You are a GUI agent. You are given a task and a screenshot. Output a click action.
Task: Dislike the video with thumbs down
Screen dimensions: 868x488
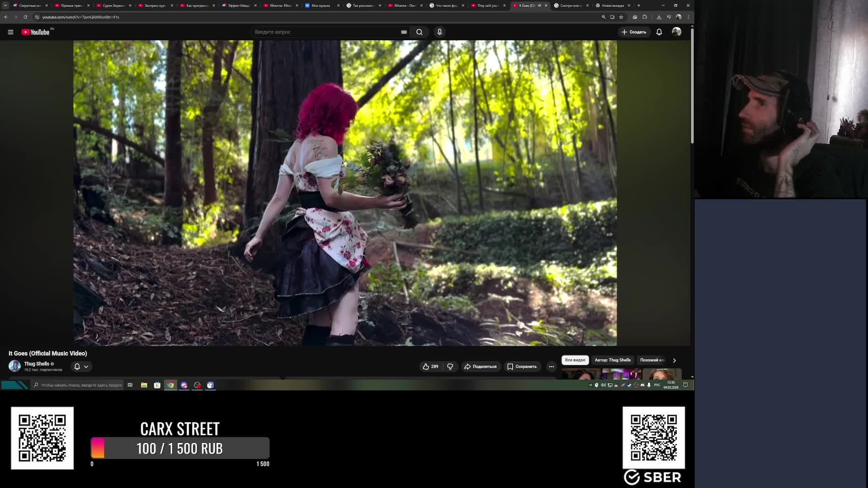pyautogui.click(x=450, y=366)
